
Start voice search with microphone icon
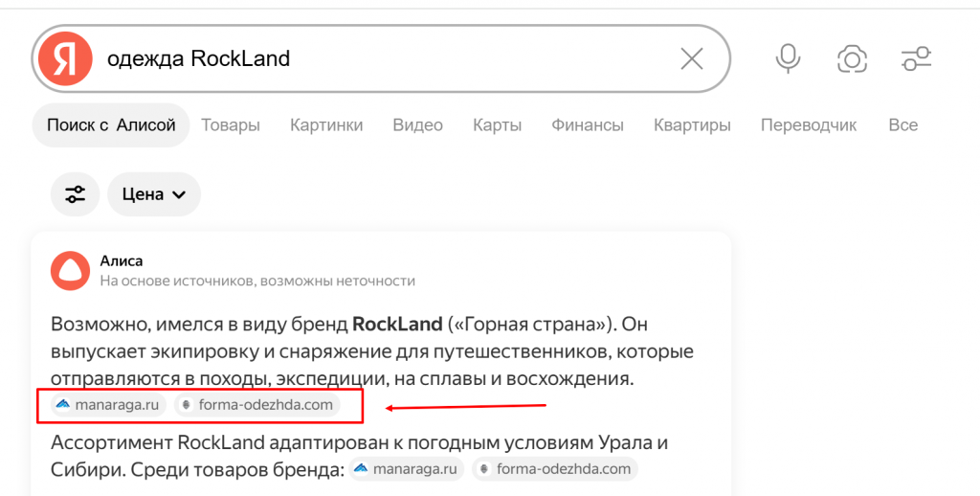(x=788, y=59)
